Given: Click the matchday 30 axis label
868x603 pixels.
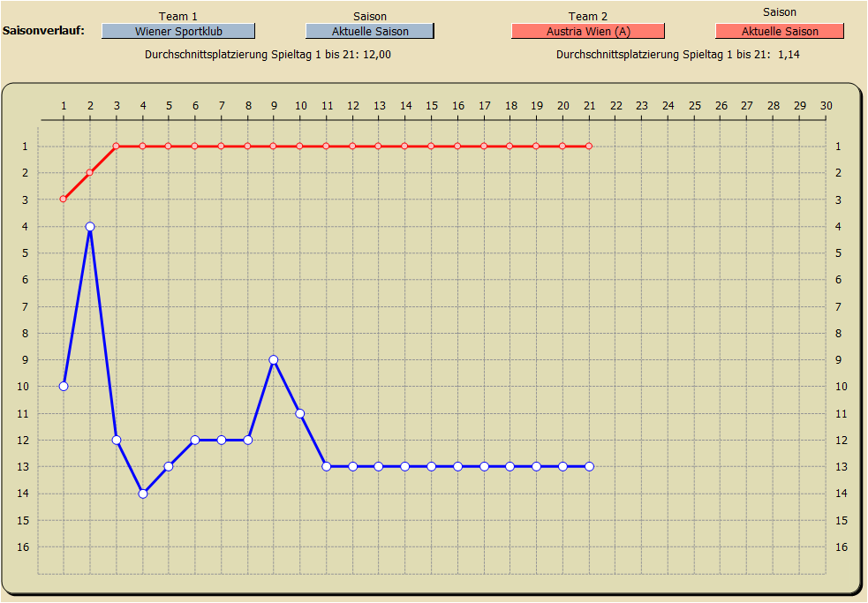Looking at the screenshot, I should pyautogui.click(x=826, y=105).
